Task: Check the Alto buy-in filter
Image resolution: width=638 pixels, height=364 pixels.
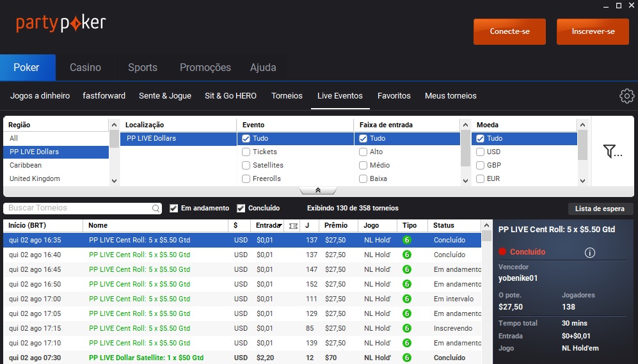Action: click(363, 152)
